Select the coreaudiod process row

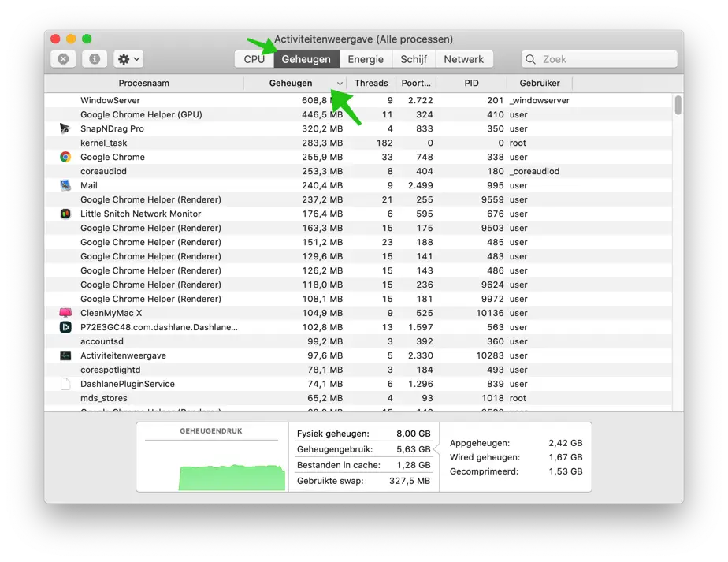tap(358, 171)
